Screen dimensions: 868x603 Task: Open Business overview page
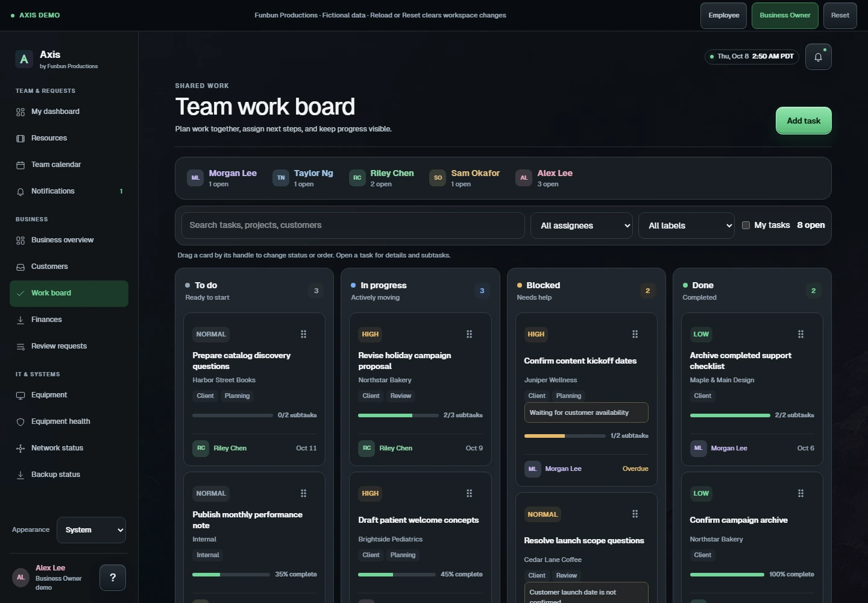pyautogui.click(x=69, y=240)
